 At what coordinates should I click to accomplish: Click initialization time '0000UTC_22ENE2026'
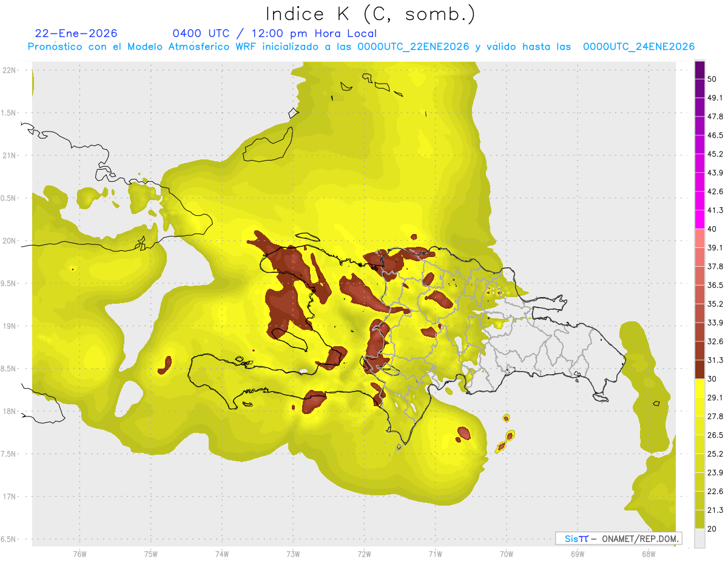point(413,47)
